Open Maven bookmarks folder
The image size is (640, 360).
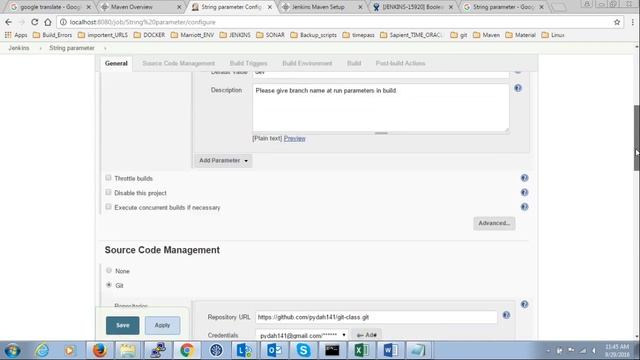pos(486,35)
